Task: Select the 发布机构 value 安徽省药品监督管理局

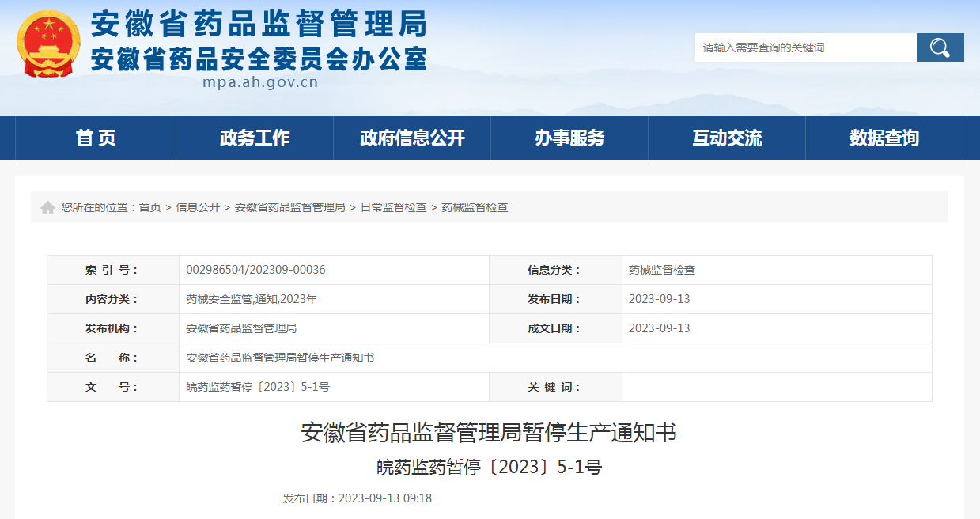Action: 241,328
